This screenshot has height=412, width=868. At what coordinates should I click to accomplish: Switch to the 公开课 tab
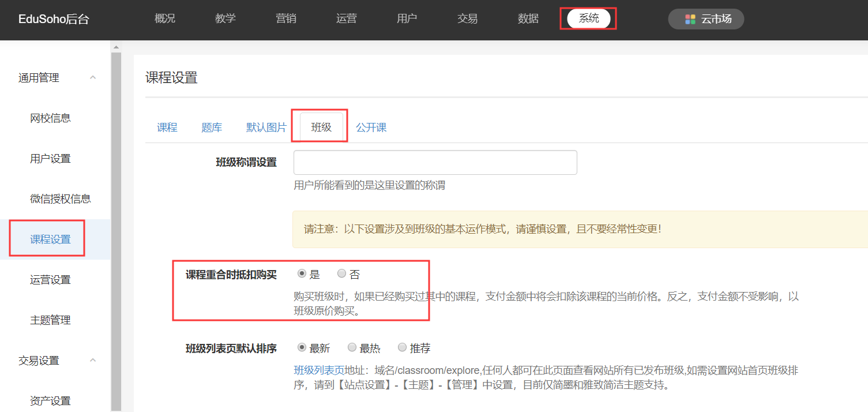click(371, 128)
